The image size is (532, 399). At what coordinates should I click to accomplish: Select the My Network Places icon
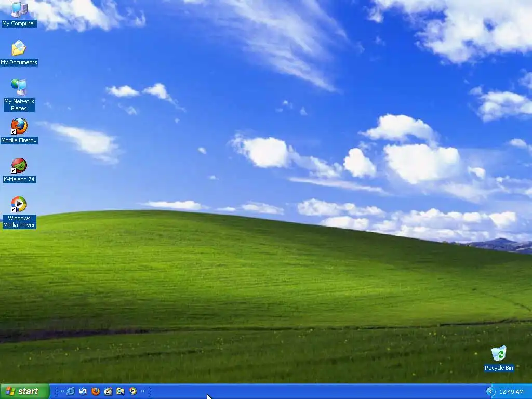coord(19,95)
